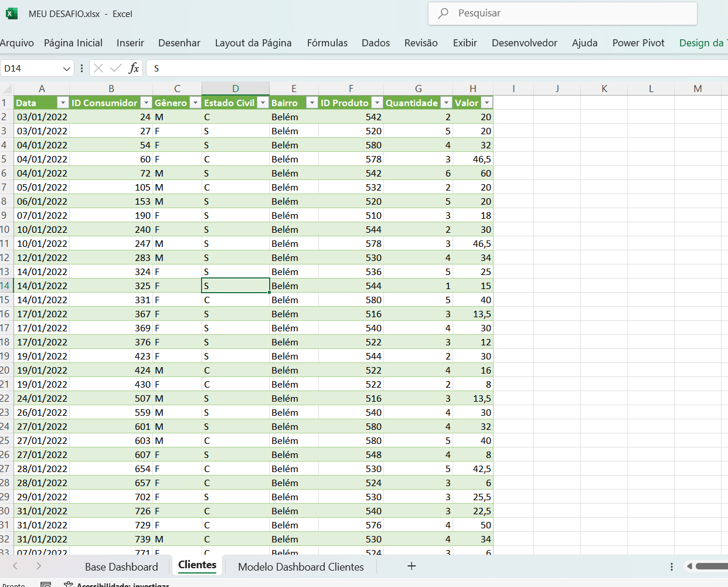
Task: Select the Clientes sheet tab
Action: click(197, 565)
